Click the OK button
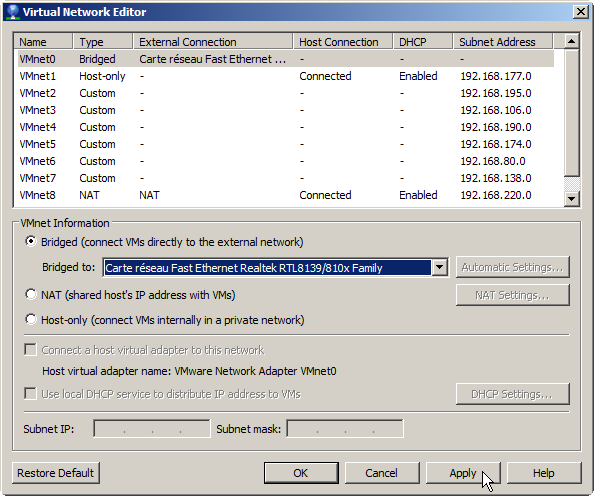594x496 pixels. pyautogui.click(x=301, y=473)
